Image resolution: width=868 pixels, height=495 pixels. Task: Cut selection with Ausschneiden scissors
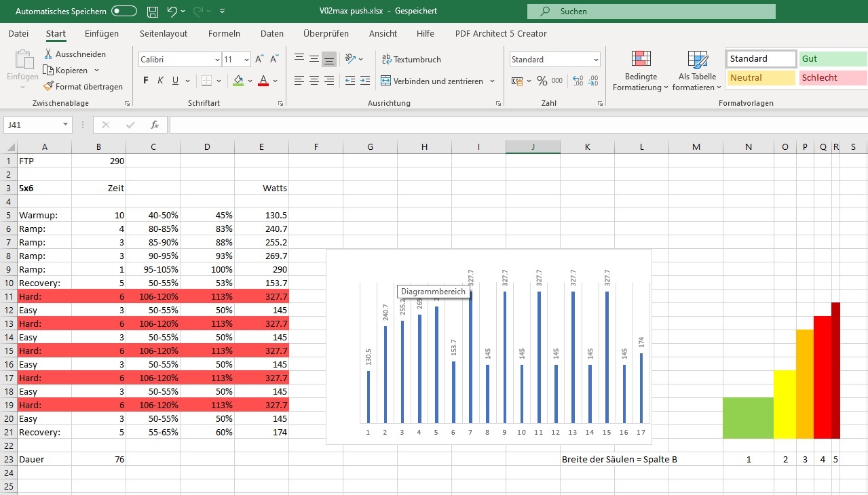click(x=75, y=54)
